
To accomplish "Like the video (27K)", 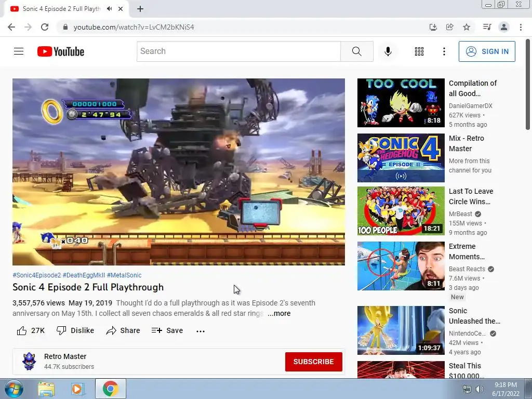I will tap(31, 330).
